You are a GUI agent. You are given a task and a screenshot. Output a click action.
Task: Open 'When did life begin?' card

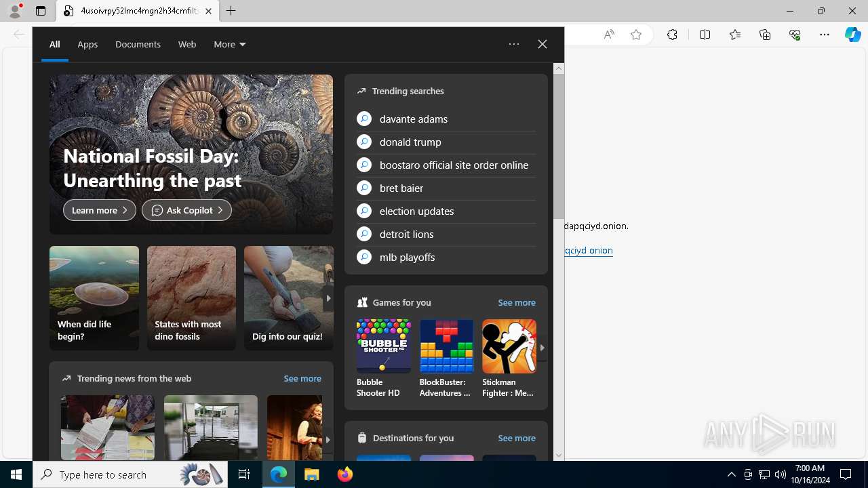(x=94, y=298)
